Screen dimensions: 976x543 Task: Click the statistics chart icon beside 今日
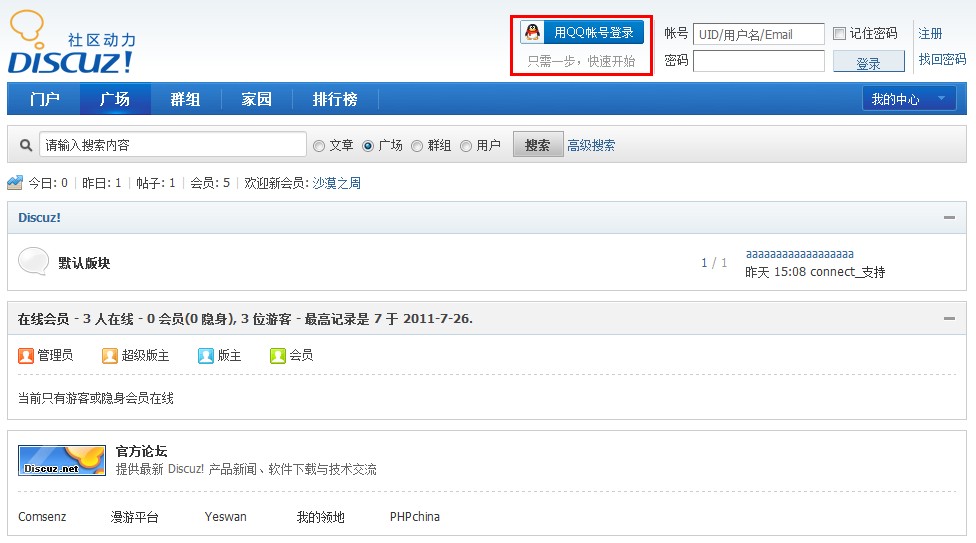pos(15,182)
